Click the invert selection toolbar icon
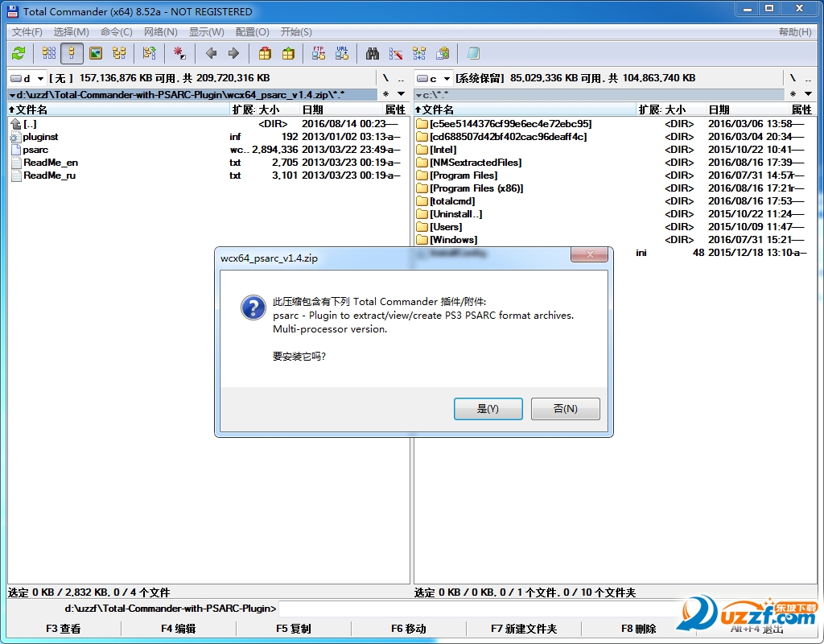 point(149,53)
